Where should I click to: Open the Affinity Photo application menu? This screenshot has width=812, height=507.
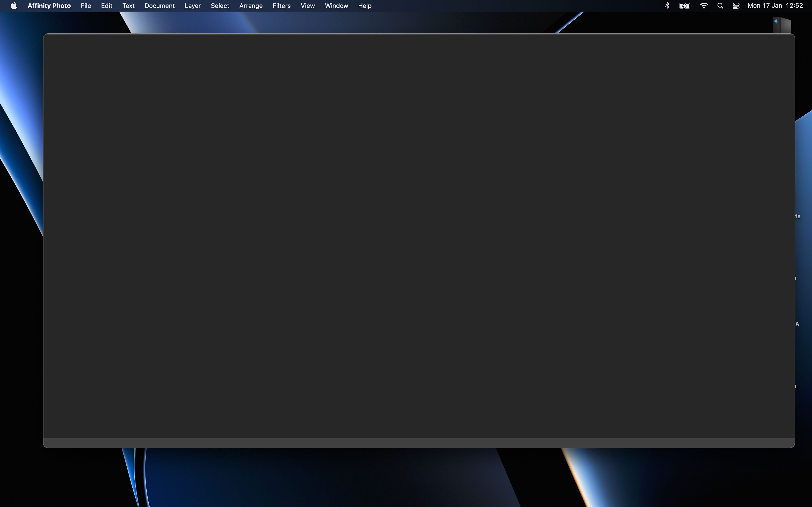49,6
